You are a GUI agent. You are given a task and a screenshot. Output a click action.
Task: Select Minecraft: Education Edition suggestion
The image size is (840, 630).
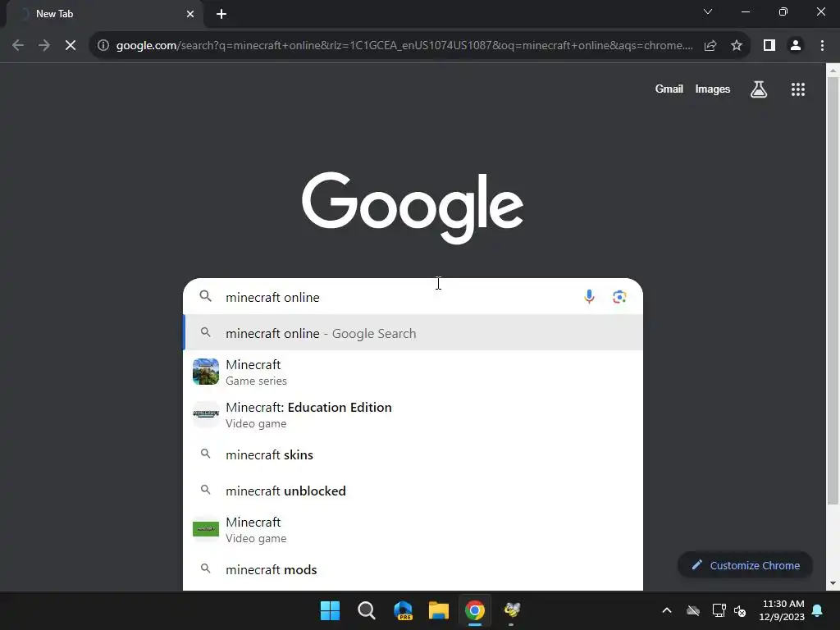413,415
